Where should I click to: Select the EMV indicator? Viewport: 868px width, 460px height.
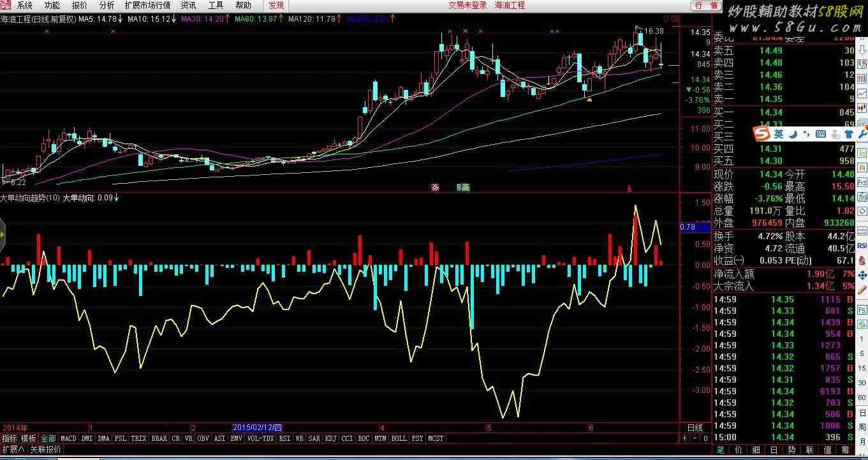pyautogui.click(x=237, y=438)
